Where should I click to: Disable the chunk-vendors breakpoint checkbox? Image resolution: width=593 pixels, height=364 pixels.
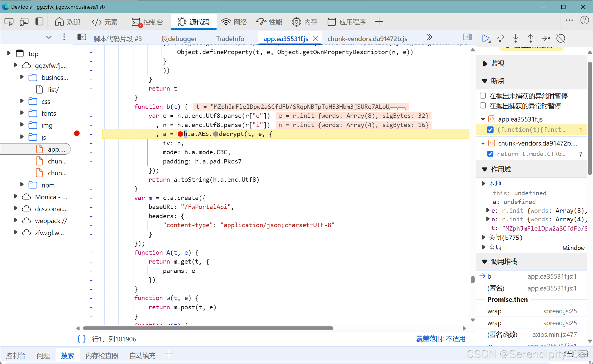coord(490,154)
